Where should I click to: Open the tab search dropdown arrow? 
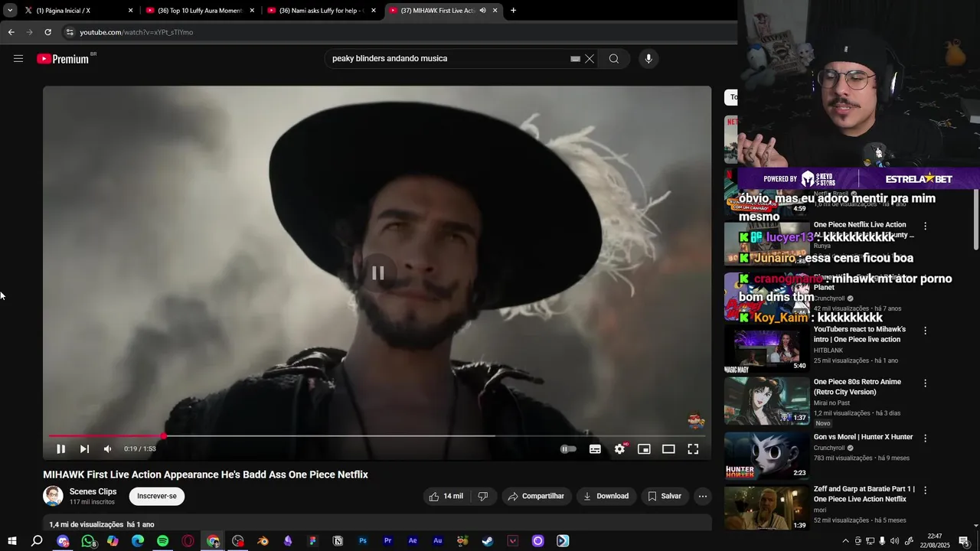click(9, 11)
